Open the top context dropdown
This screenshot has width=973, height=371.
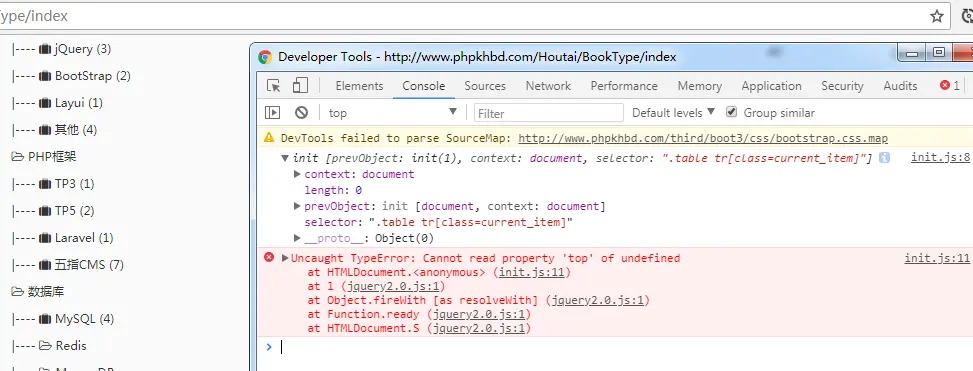point(393,112)
